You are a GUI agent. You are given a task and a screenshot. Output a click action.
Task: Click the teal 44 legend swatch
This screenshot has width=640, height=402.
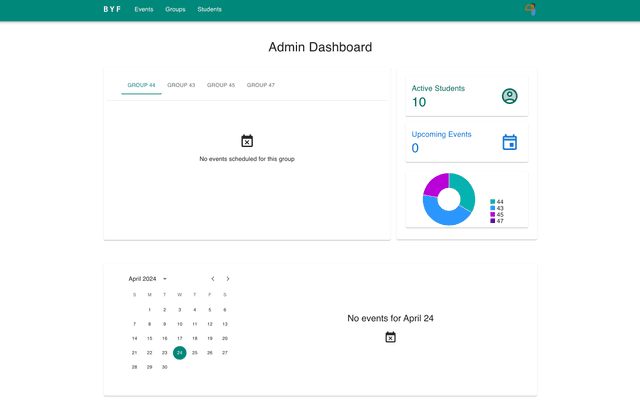pyautogui.click(x=493, y=202)
